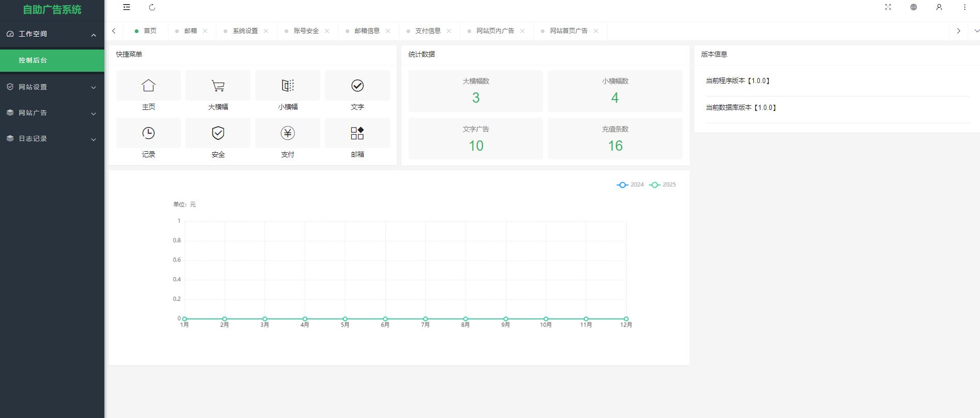Switch to the 邮箱信息 tab
The width and height of the screenshot is (980, 418).
pyautogui.click(x=367, y=31)
